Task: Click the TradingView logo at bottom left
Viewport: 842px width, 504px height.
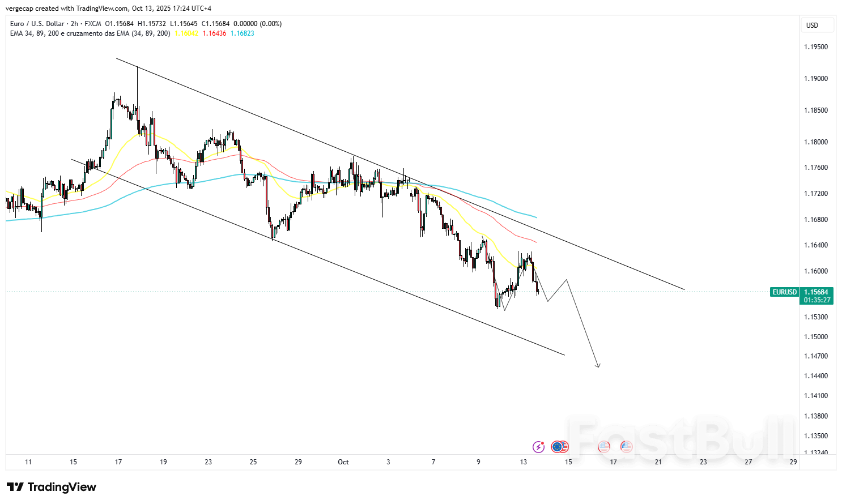Action: click(x=52, y=487)
